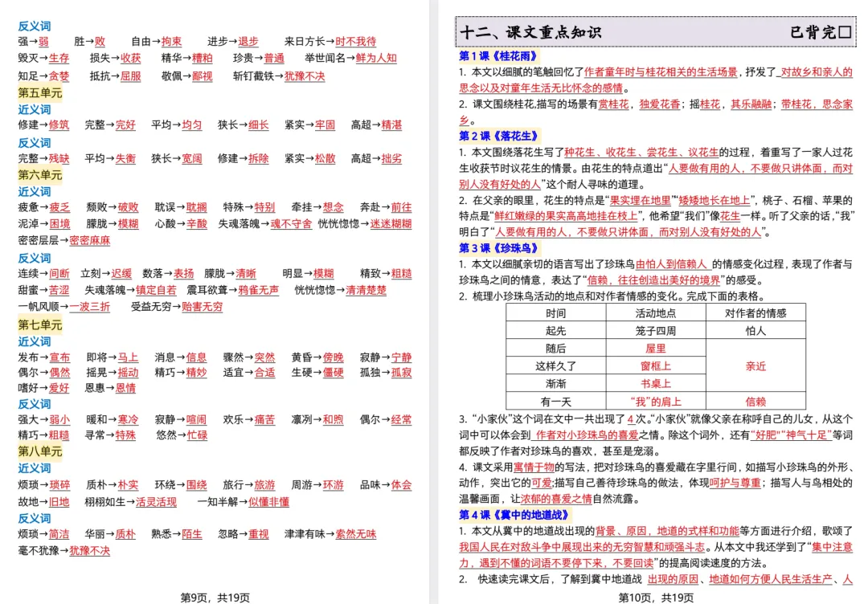The height and width of the screenshot is (604, 868).
Task: Click the red table cell 书桌上
Action: (656, 384)
